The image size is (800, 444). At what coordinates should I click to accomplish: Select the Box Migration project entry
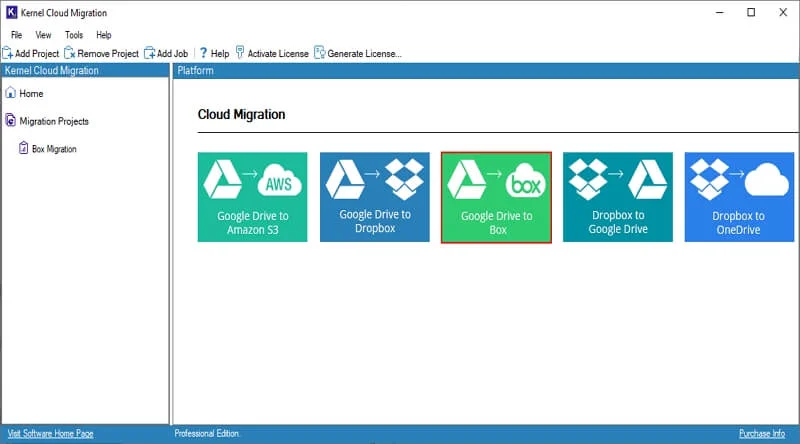(54, 149)
